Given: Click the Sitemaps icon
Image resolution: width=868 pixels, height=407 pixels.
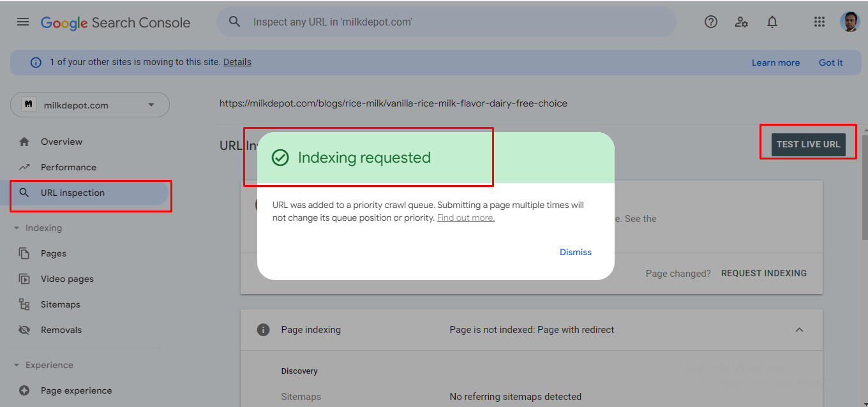Looking at the screenshot, I should (x=24, y=304).
